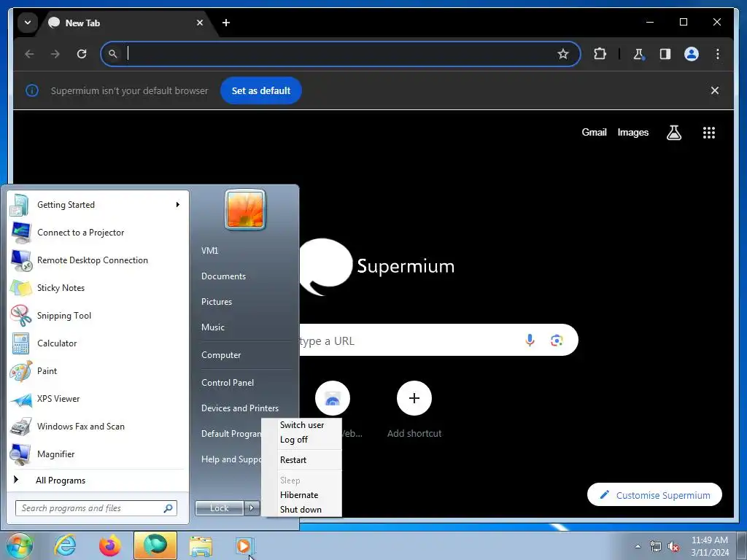Click the Search Labs flask icon on page
Screen dimensions: 747x560
[x=673, y=133]
